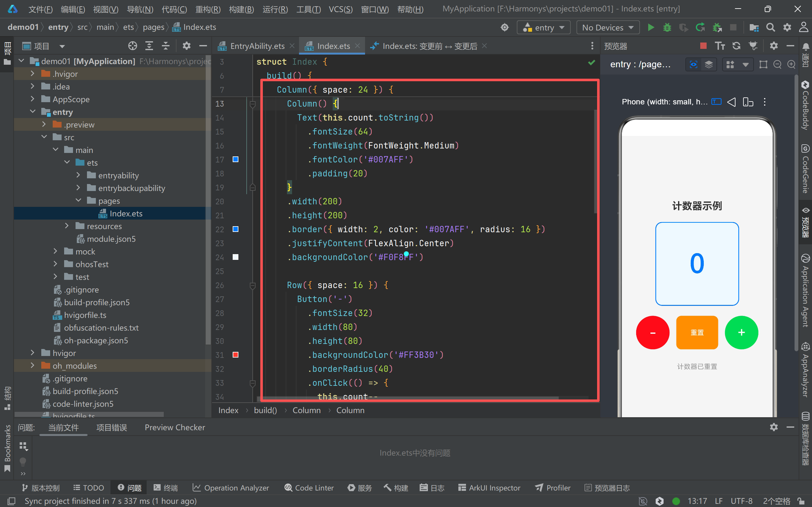Zoom in the preview with plus magnifier
Viewport: 812px width, 507px height.
click(x=791, y=64)
